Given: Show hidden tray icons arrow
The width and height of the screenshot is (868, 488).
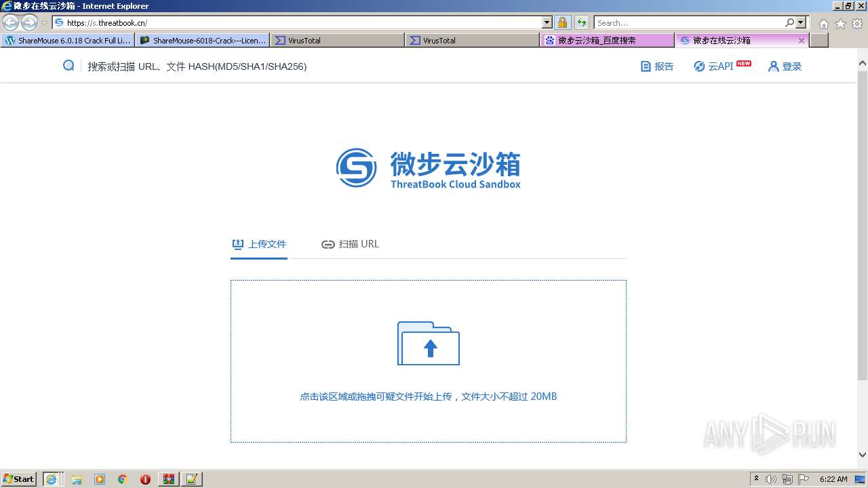Looking at the screenshot, I should [757, 479].
